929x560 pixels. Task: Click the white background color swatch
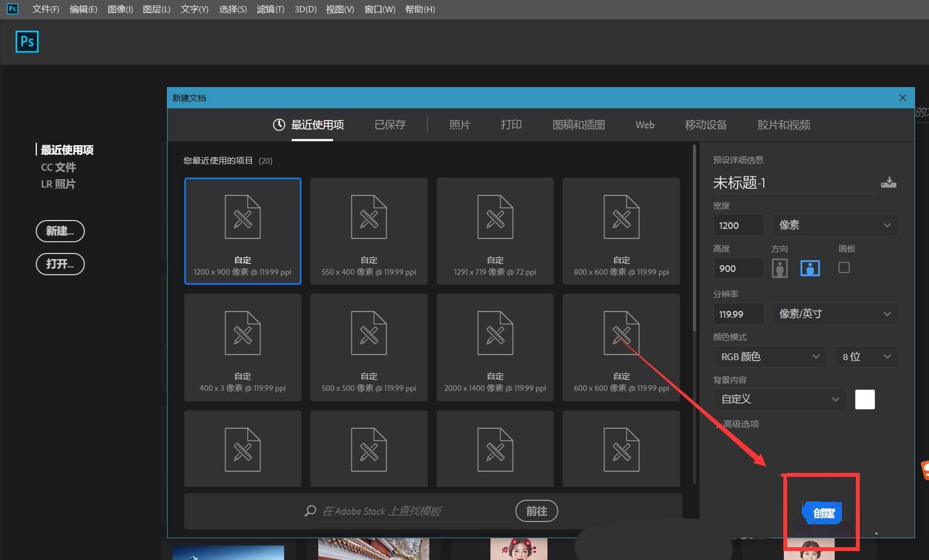tap(865, 399)
